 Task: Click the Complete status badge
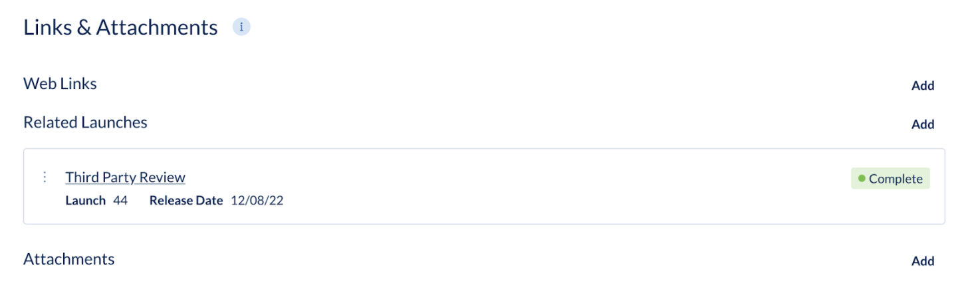click(x=890, y=178)
